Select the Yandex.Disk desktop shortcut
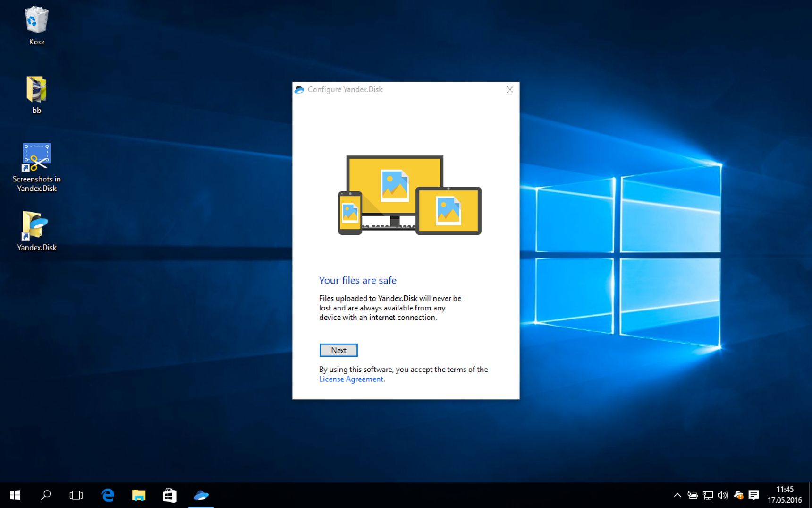The image size is (812, 508). click(37, 231)
